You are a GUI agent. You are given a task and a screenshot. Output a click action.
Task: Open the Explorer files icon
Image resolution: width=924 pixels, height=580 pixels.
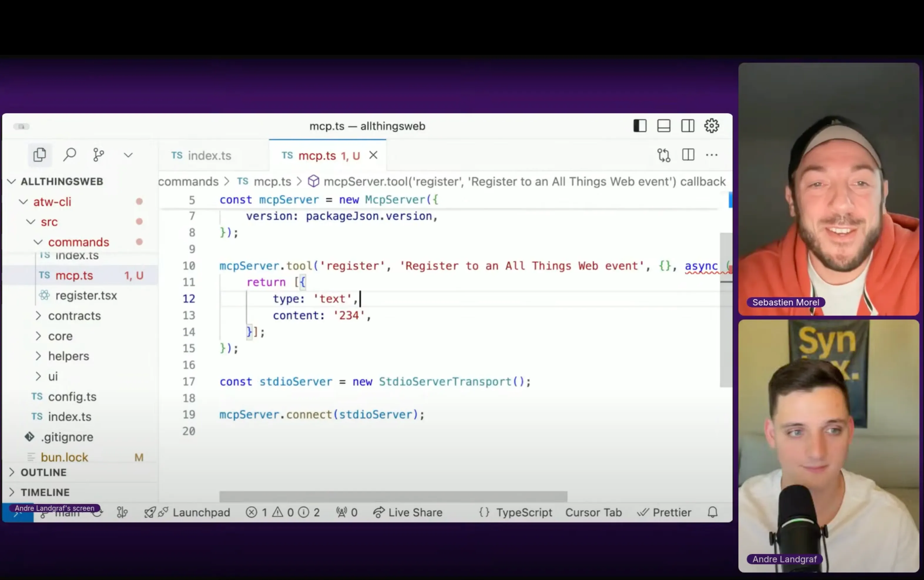click(40, 155)
